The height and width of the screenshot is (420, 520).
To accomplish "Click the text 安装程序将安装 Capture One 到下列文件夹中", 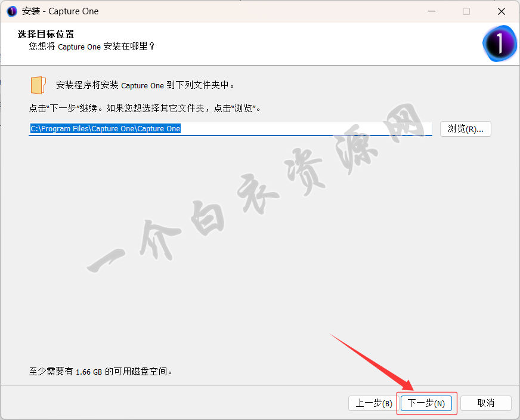I will pyautogui.click(x=145, y=85).
